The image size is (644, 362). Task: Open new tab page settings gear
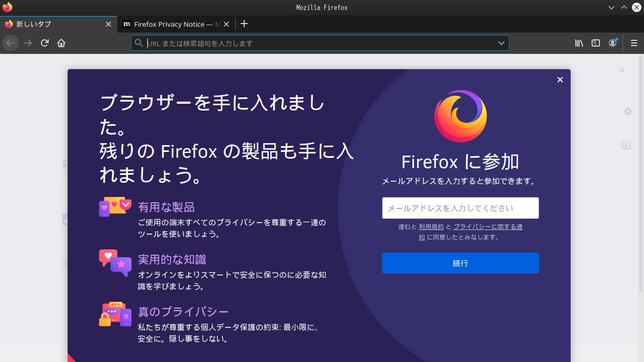point(628,112)
